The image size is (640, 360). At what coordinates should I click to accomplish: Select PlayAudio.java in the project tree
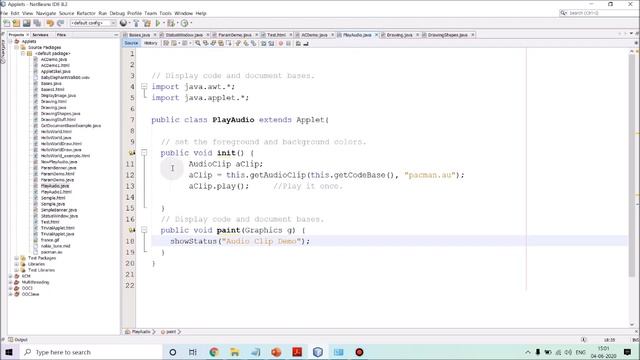pyautogui.click(x=55, y=186)
